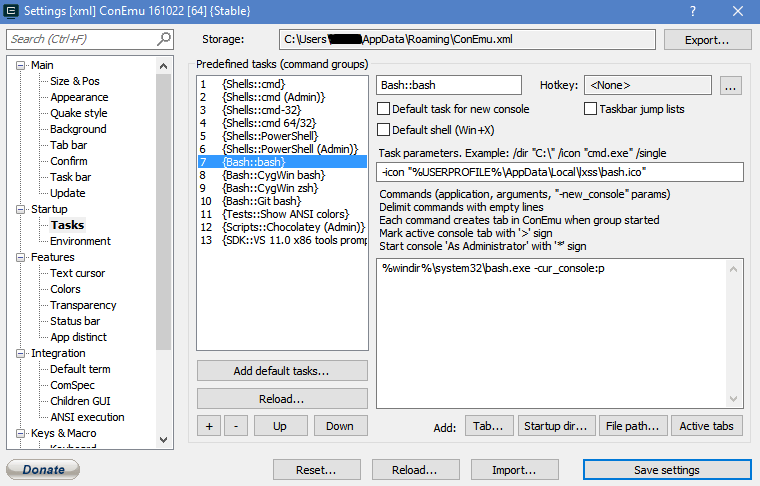760x486 pixels.
Task: Remove task with minus button
Action: click(x=236, y=426)
